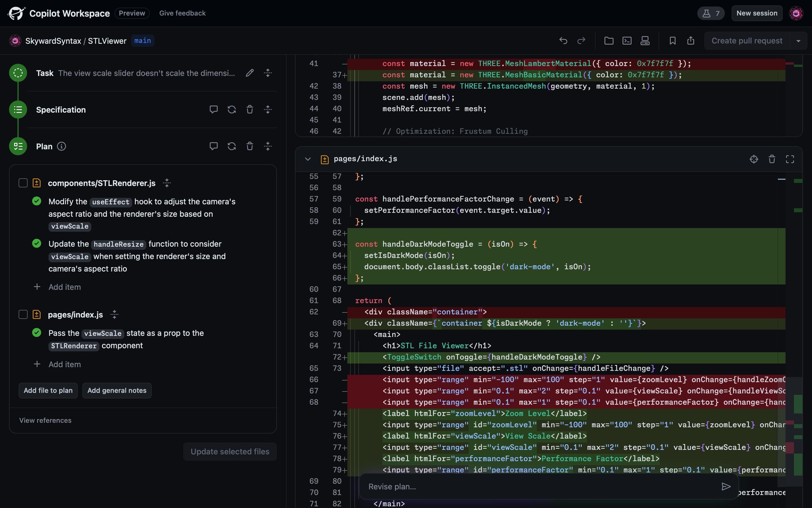The width and height of the screenshot is (812, 508).
Task: Click the target icon on pages/index.js diff
Action: coord(754,159)
